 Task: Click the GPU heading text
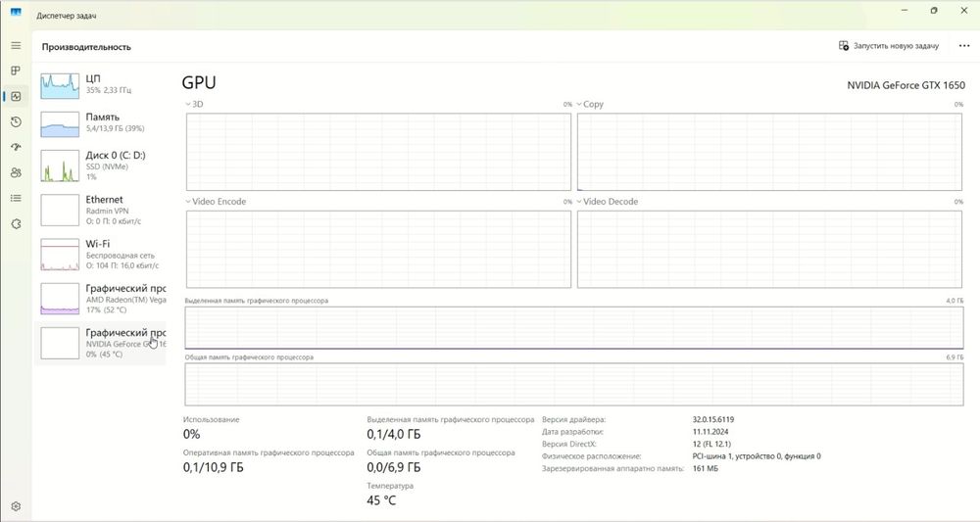(x=199, y=82)
